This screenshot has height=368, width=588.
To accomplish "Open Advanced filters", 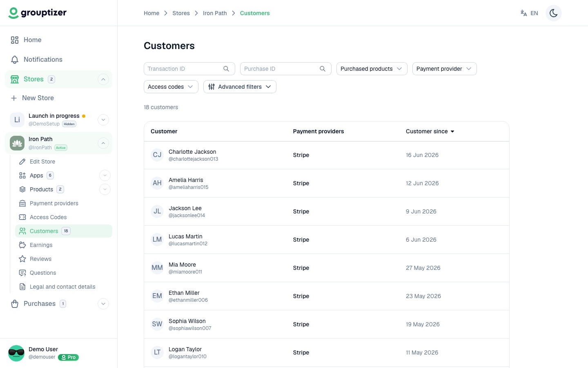I will click(240, 87).
